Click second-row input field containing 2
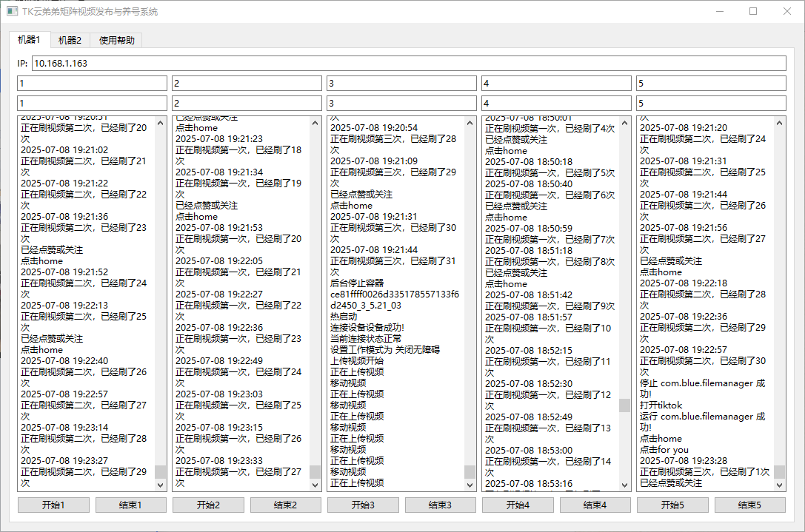The height and width of the screenshot is (532, 805). click(x=247, y=103)
